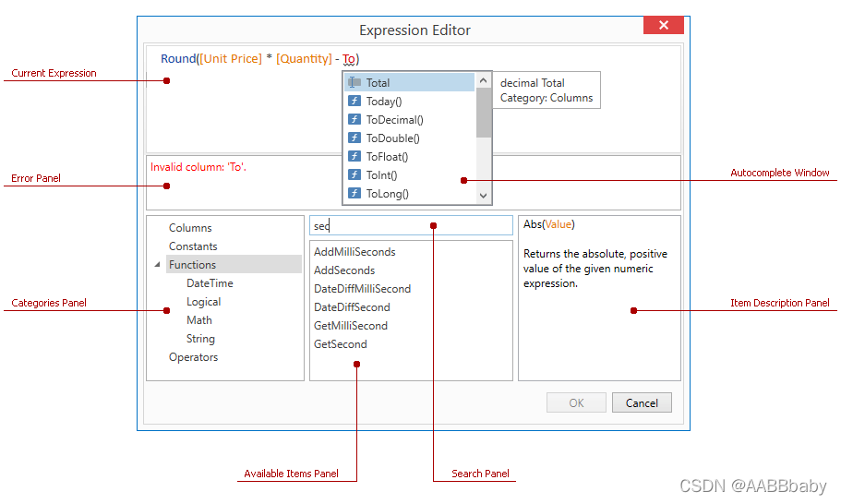Select GetSecond in available items
Image resolution: width=841 pixels, height=504 pixels.
pos(341,344)
